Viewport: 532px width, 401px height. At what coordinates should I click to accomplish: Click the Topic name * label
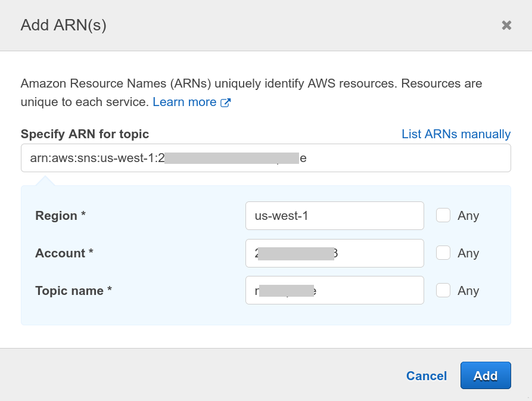pos(74,291)
